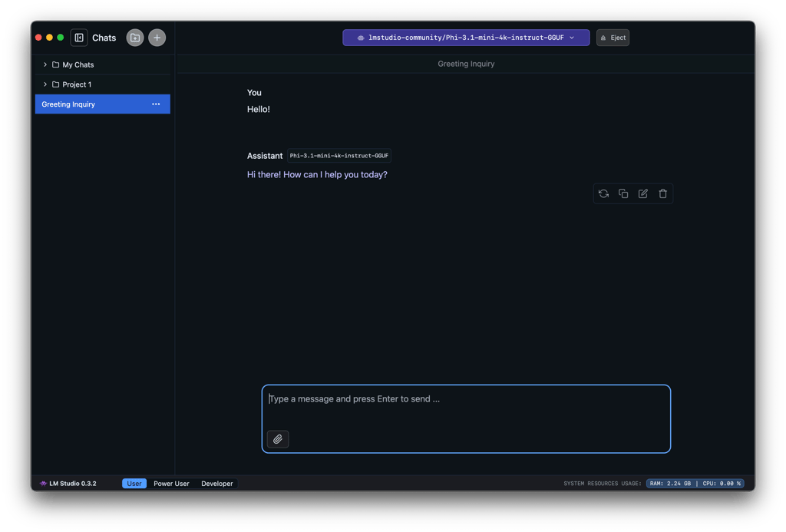Image resolution: width=786 pixels, height=532 pixels.
Task: Switch to Power User mode
Action: point(171,484)
